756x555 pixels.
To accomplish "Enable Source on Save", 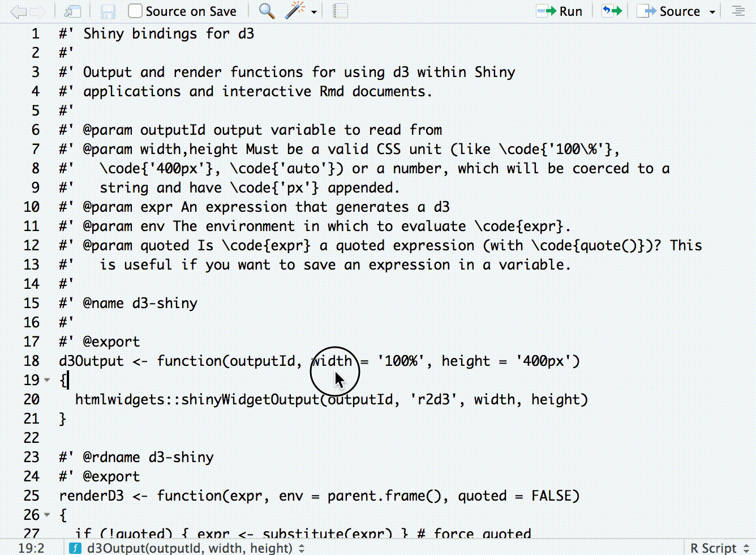I will click(134, 11).
